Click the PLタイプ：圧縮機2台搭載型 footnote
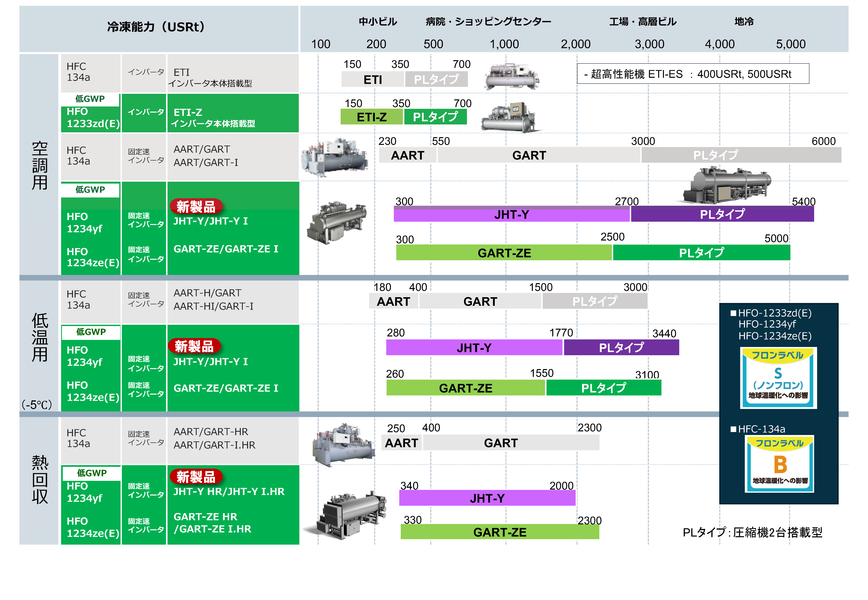This screenshot has width=868, height=600. (x=752, y=532)
